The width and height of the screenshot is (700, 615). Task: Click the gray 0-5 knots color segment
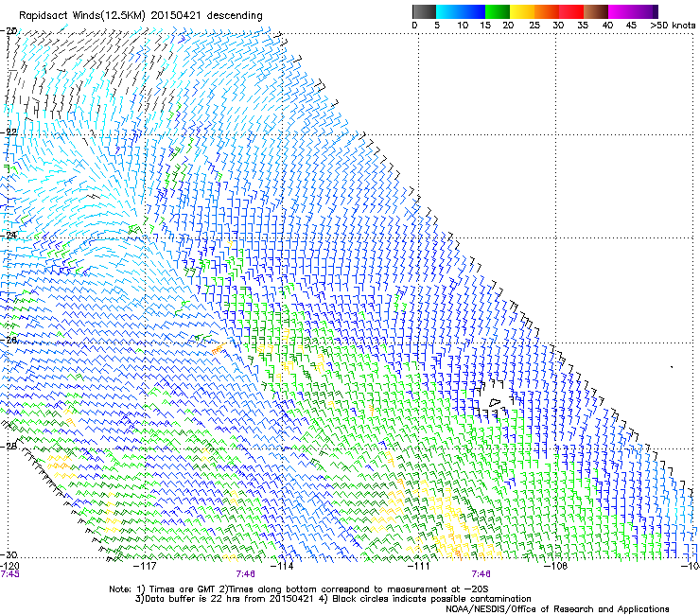coord(424,11)
